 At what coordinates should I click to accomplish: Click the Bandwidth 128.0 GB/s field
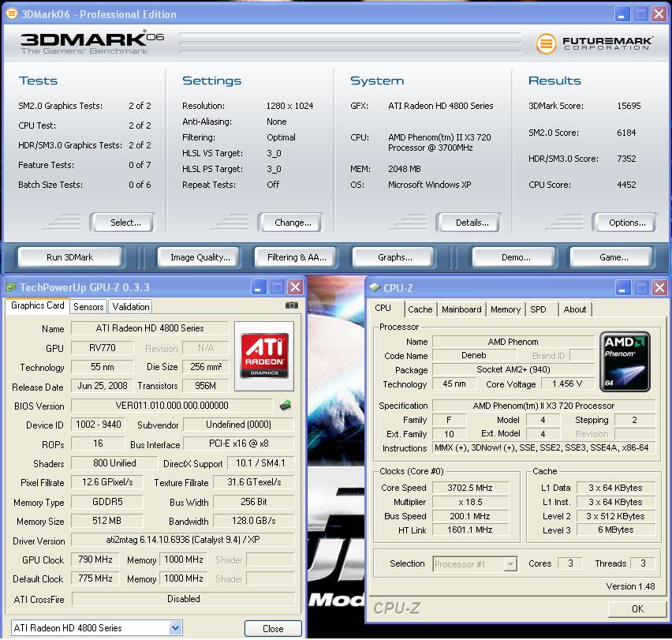[254, 521]
